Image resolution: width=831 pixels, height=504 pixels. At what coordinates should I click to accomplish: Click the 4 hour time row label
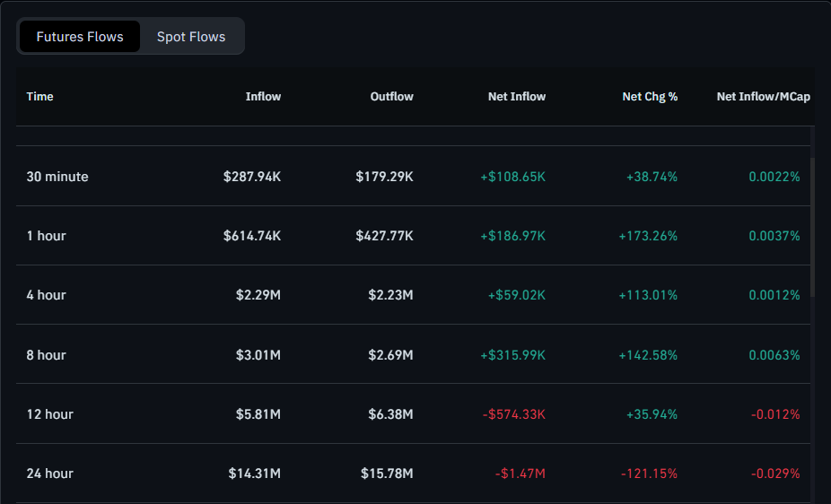click(x=47, y=295)
